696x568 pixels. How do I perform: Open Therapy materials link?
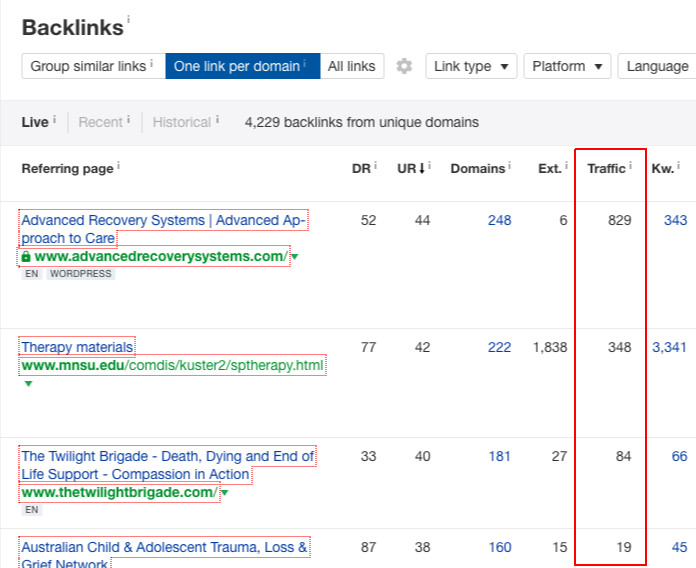tap(77, 347)
